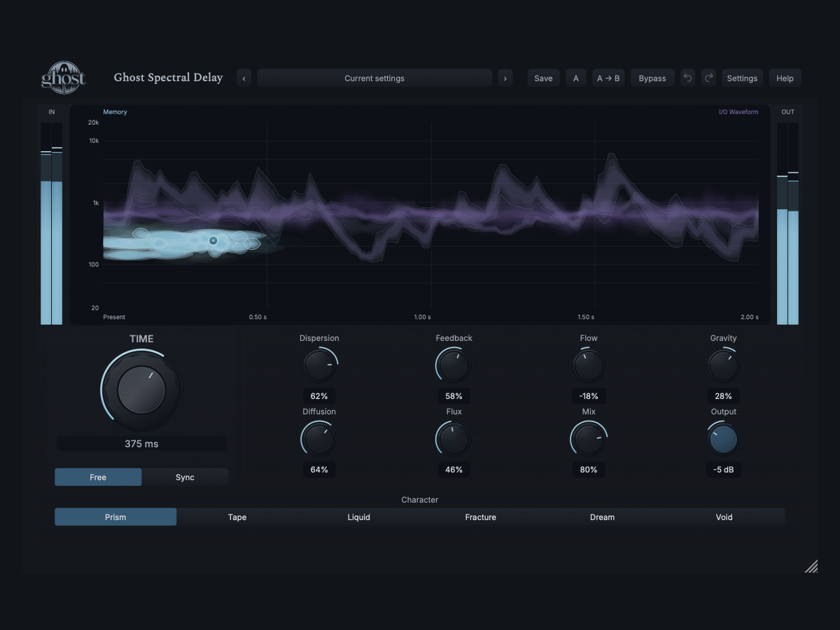Open the Settings panel
Image resolution: width=840 pixels, height=630 pixels.
(742, 78)
